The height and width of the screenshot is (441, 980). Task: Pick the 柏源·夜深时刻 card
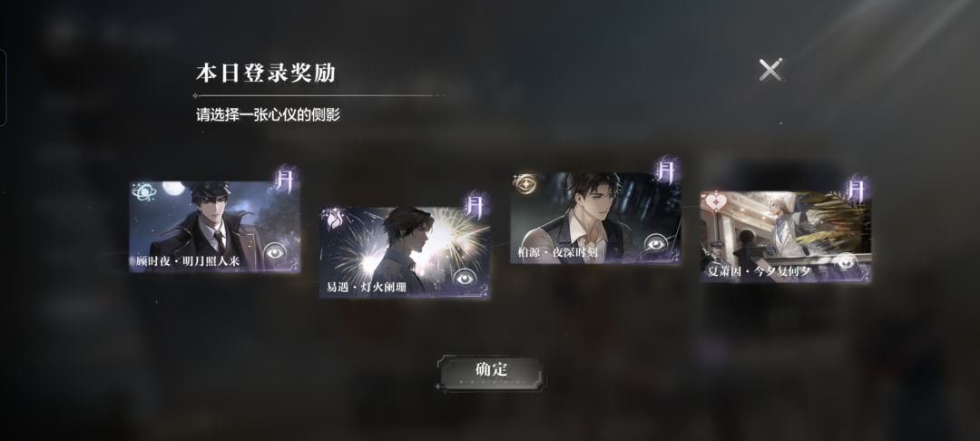[x=595, y=218]
